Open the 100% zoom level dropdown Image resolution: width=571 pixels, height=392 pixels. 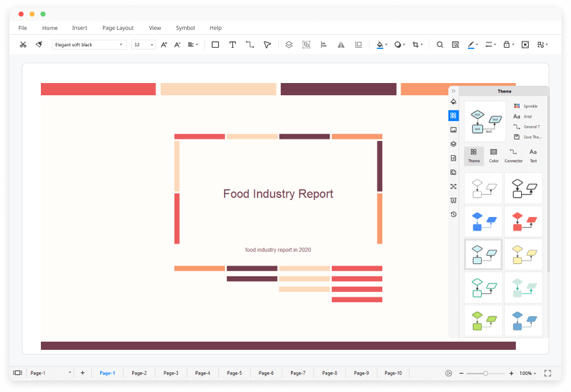(527, 374)
